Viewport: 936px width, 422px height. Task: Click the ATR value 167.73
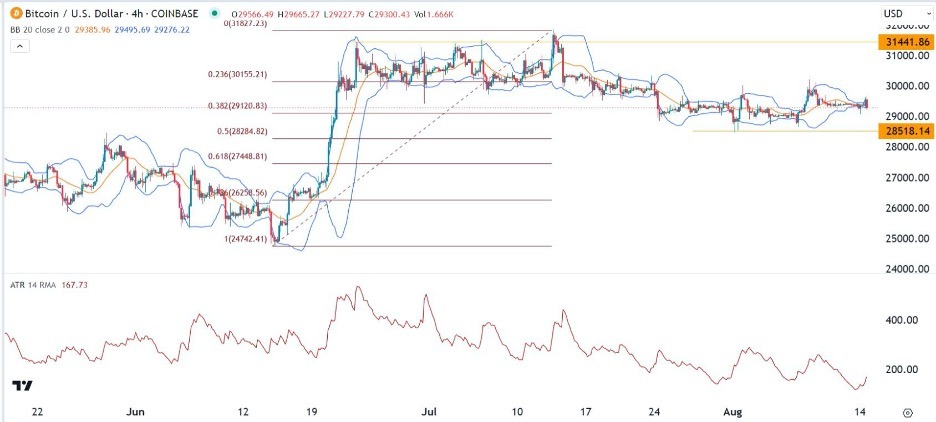coord(75,285)
